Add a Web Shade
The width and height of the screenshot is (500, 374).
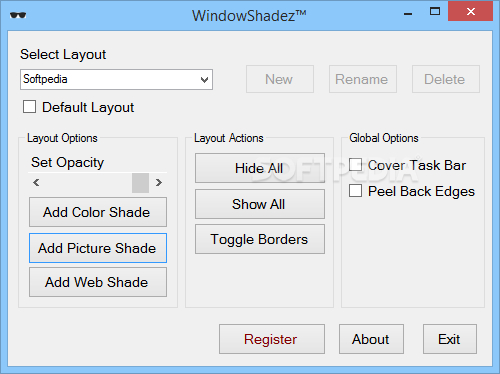click(98, 282)
